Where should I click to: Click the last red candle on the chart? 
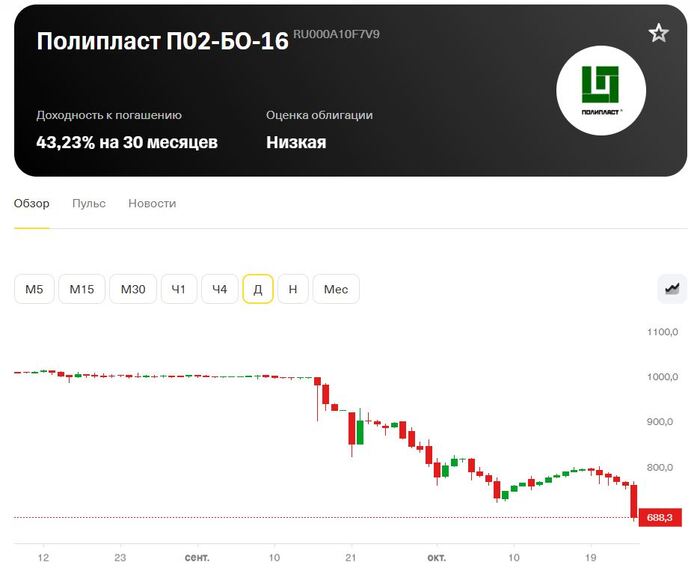click(x=633, y=501)
